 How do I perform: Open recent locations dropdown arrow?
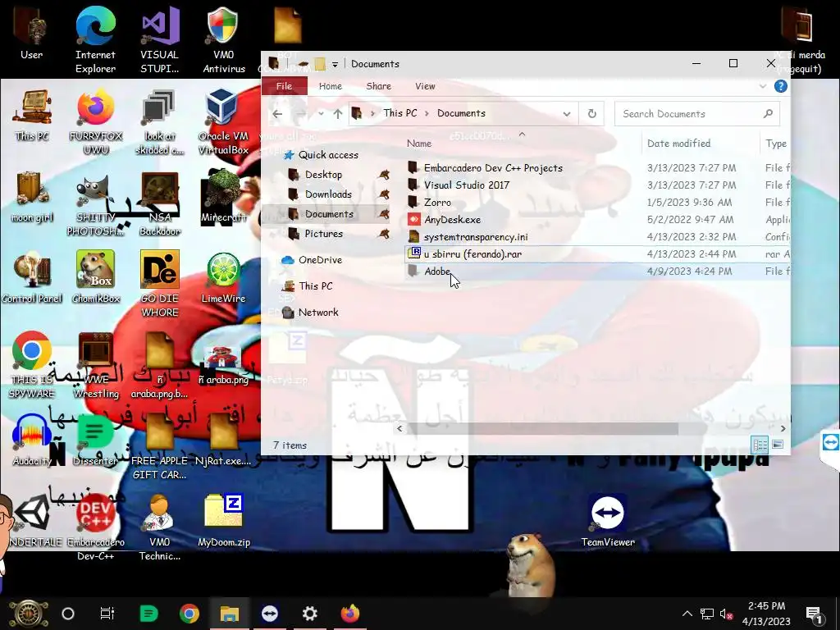tap(321, 113)
